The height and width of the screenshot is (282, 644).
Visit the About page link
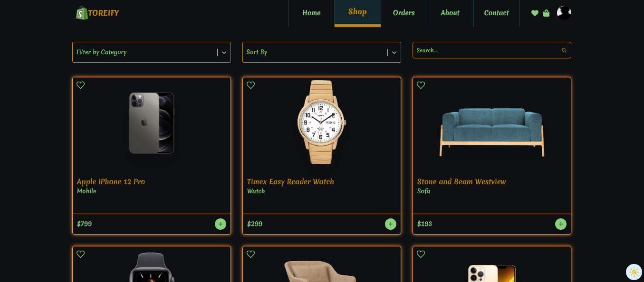[x=450, y=13]
